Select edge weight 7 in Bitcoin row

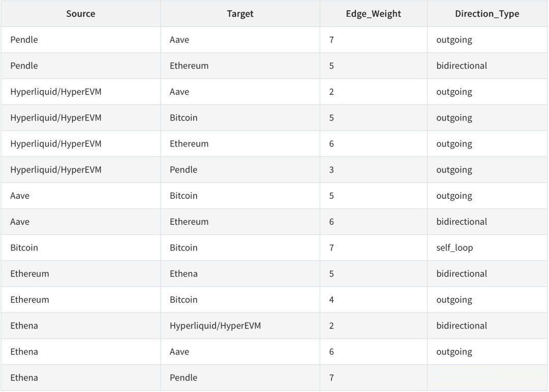pyautogui.click(x=331, y=248)
